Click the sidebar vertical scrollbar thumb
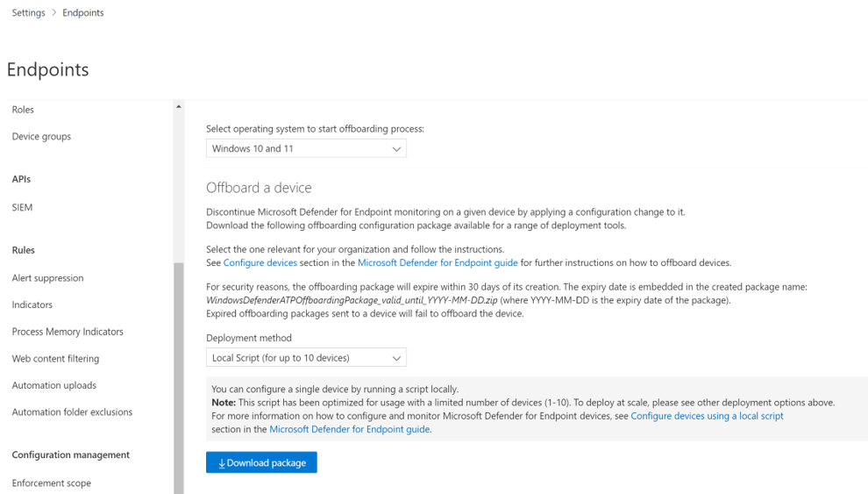Image resolution: width=868 pixels, height=494 pixels. [x=178, y=378]
